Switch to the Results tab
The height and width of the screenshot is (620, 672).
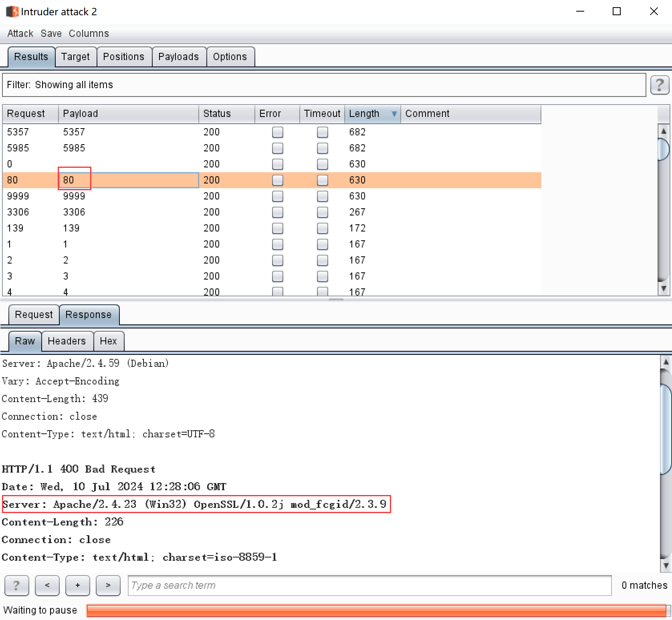[x=31, y=57]
